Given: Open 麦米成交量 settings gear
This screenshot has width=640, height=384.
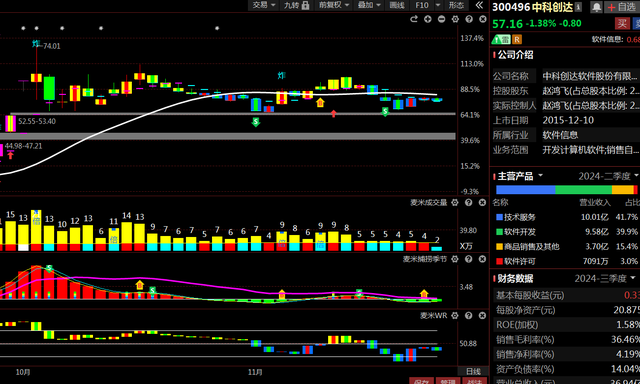Looking at the screenshot, I should click(x=455, y=202).
